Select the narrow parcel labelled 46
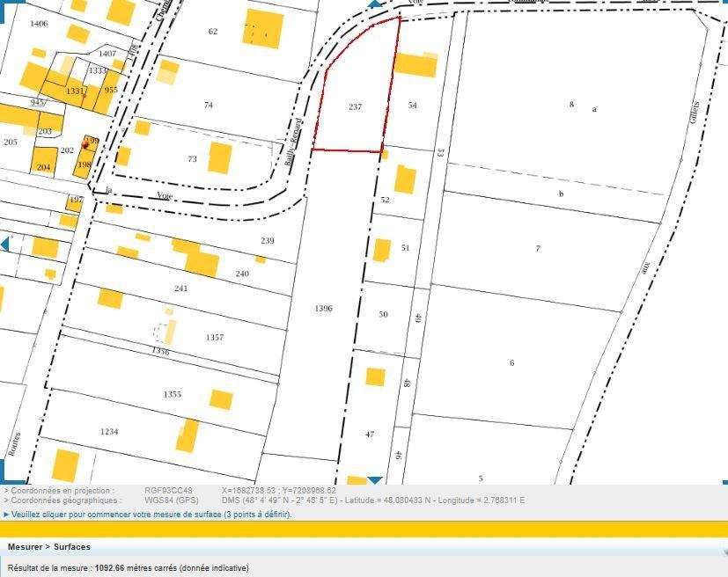Screen dimensions: 728x577 [x=398, y=455]
